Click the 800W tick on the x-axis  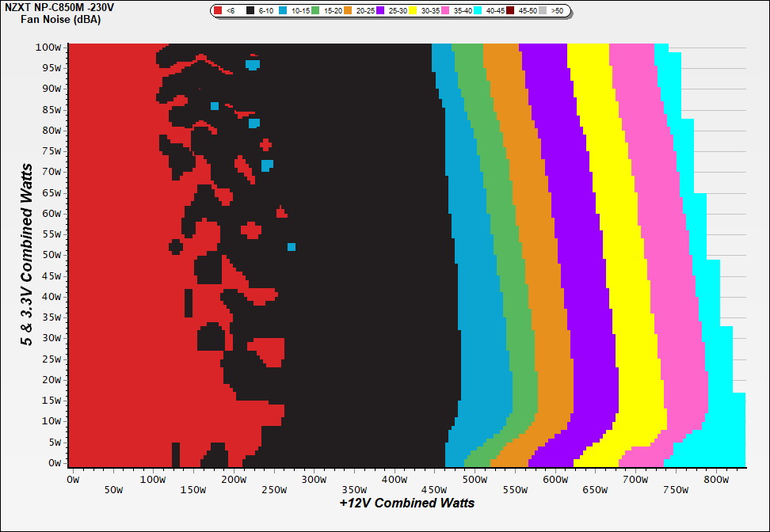click(x=716, y=480)
